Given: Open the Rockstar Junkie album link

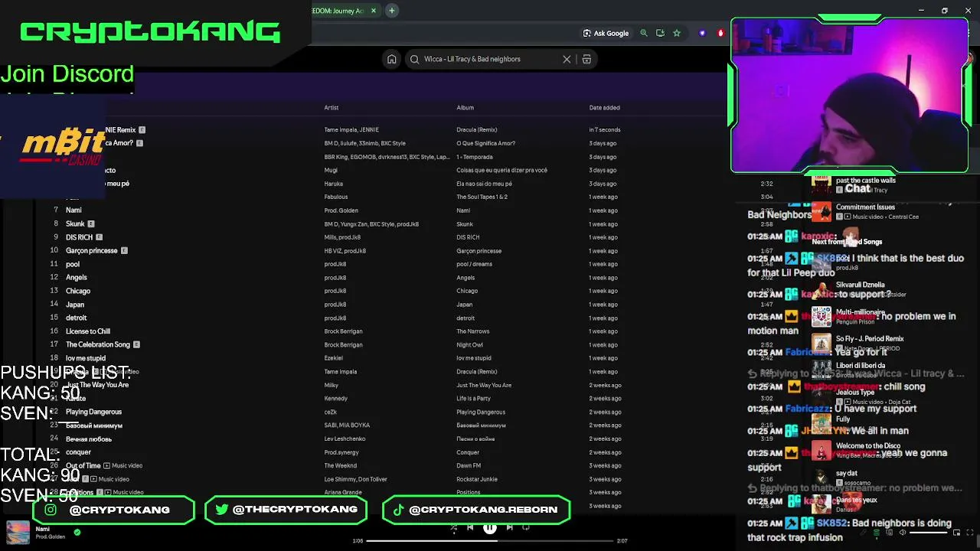Looking at the screenshot, I should click(476, 479).
